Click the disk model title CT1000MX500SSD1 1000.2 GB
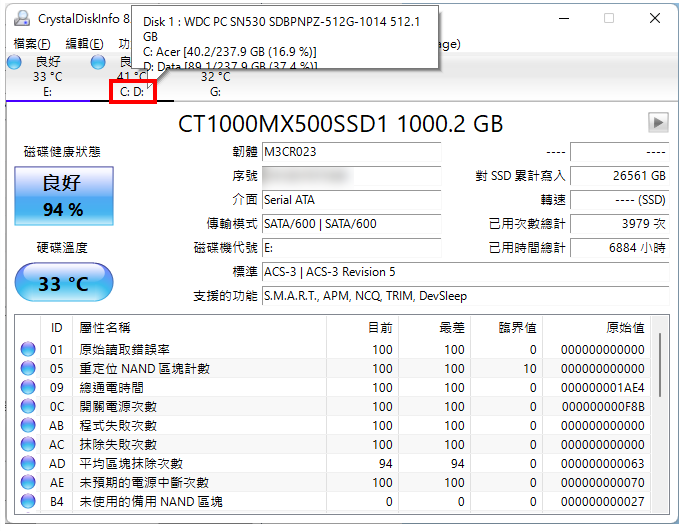The width and height of the screenshot is (689, 531). pyautogui.click(x=341, y=124)
